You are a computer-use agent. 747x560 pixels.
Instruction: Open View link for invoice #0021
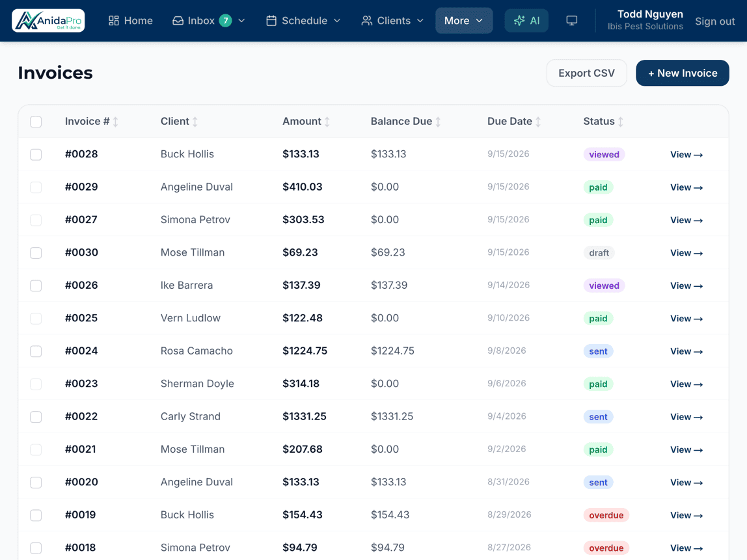[x=686, y=450]
